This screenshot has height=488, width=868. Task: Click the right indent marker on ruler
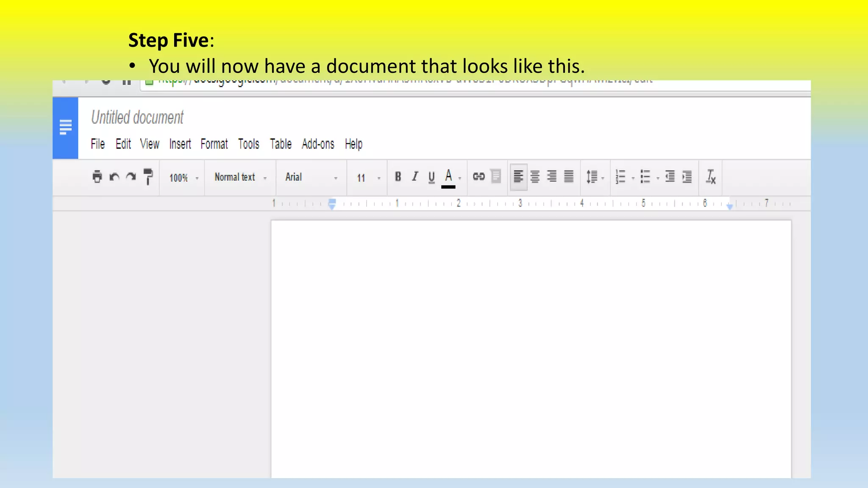[729, 206]
